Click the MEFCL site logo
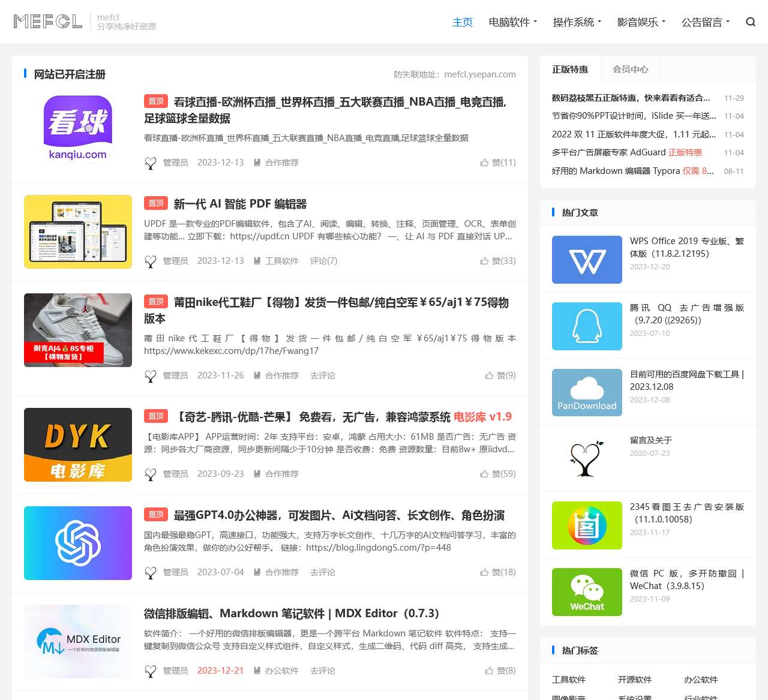This screenshot has height=700, width=768. [47, 20]
